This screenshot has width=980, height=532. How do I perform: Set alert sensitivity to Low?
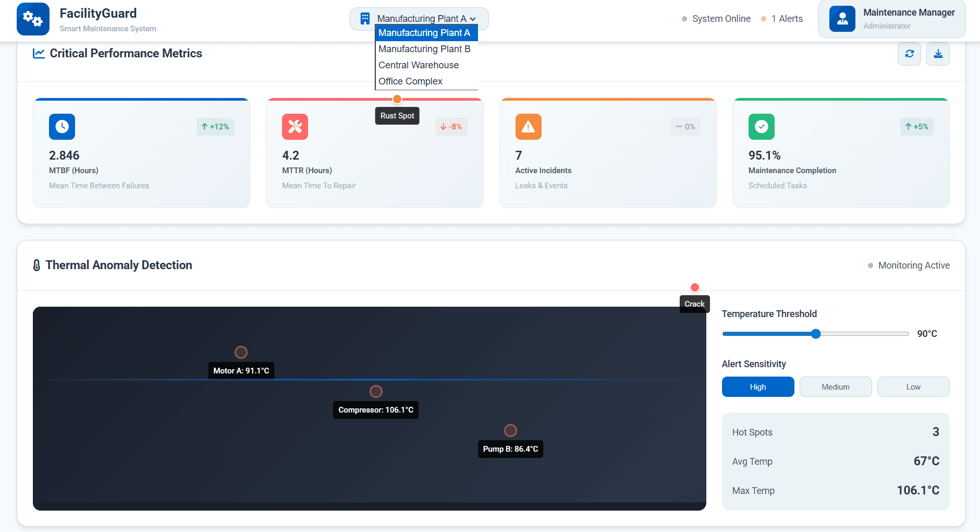coord(913,387)
